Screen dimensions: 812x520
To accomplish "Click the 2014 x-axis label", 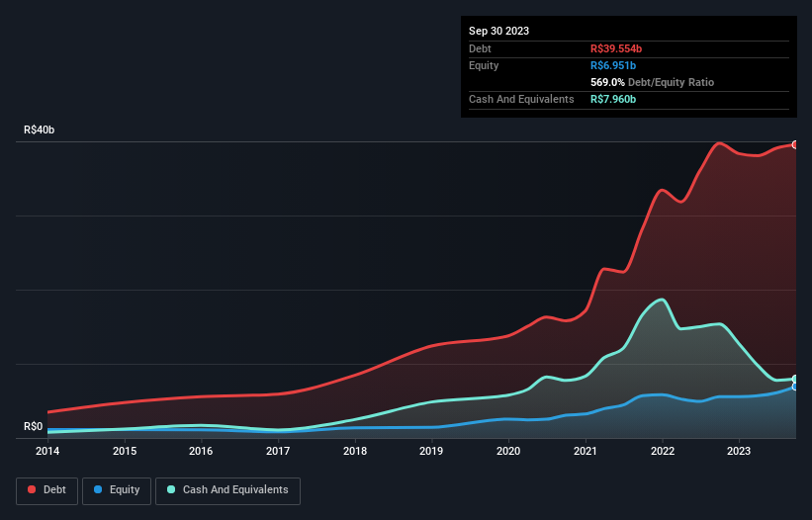I will coord(47,451).
